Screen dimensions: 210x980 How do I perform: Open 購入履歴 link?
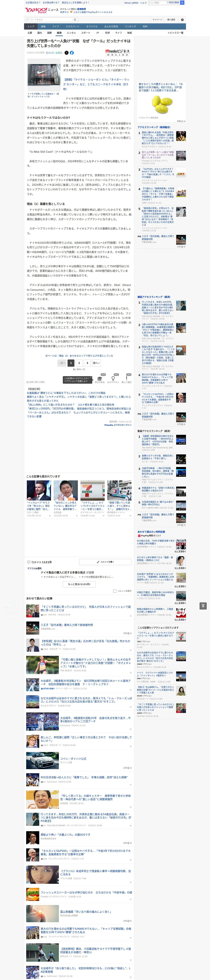171,20
